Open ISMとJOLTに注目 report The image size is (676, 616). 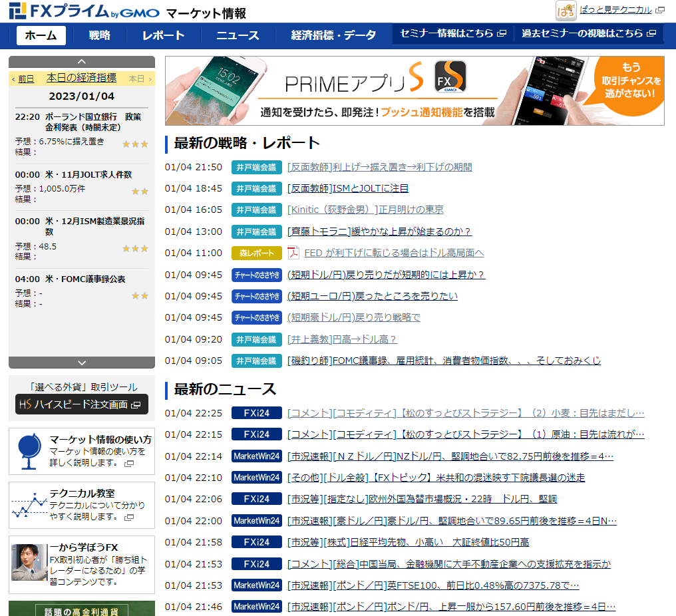click(x=348, y=188)
